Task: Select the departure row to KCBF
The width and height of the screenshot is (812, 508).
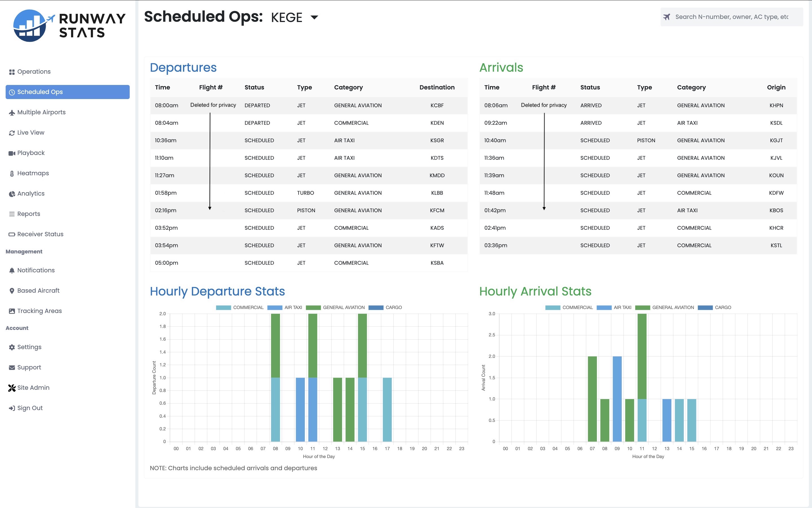Action: (309, 105)
